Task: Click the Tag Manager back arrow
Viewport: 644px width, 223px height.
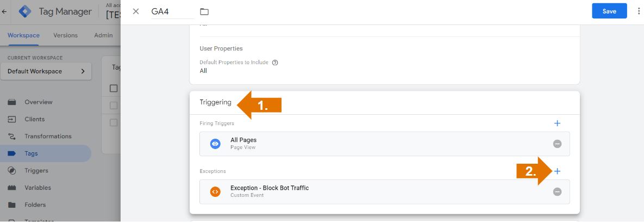Action: pyautogui.click(x=5, y=11)
